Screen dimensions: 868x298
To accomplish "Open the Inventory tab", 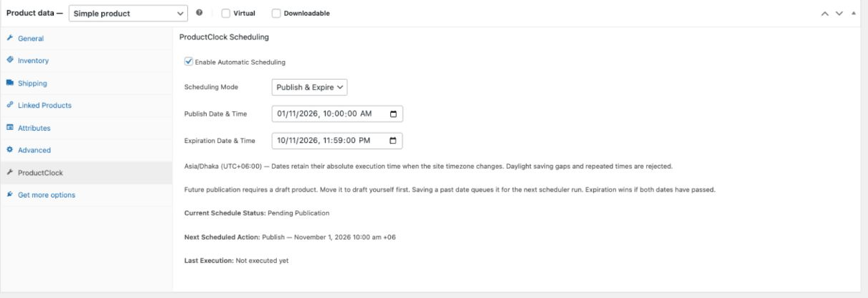I will tap(86, 60).
